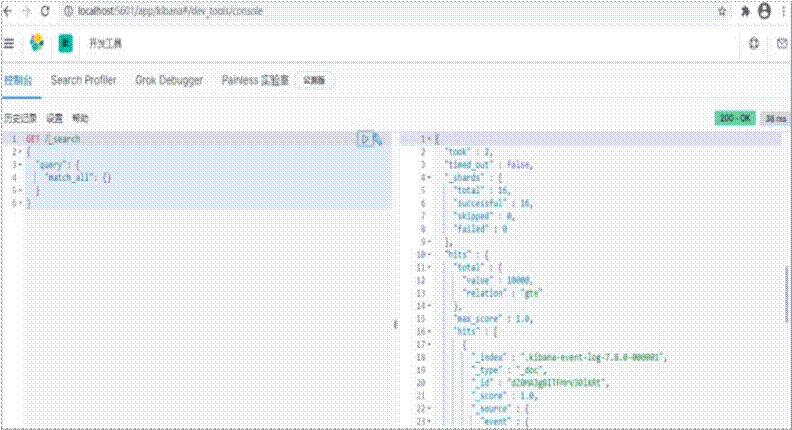Click the response pane vertical scrollbar
792x430 pixels.
[x=787, y=295]
